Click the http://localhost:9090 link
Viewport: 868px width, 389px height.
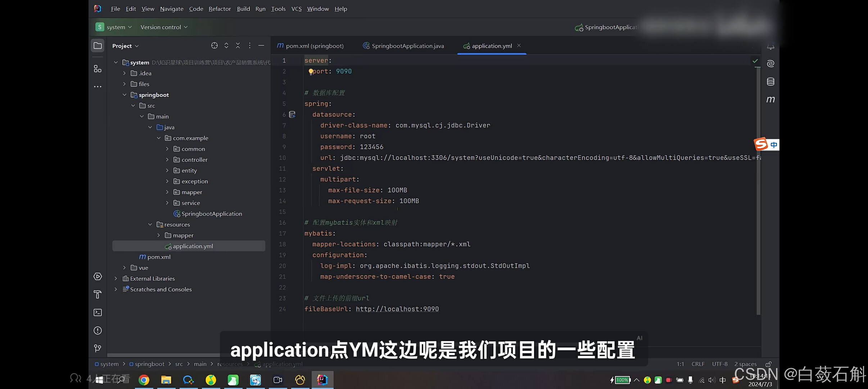point(397,309)
